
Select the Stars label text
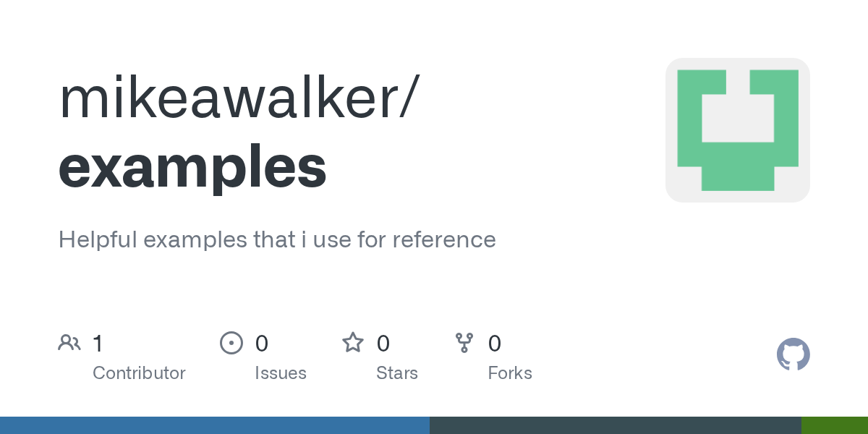(x=397, y=373)
